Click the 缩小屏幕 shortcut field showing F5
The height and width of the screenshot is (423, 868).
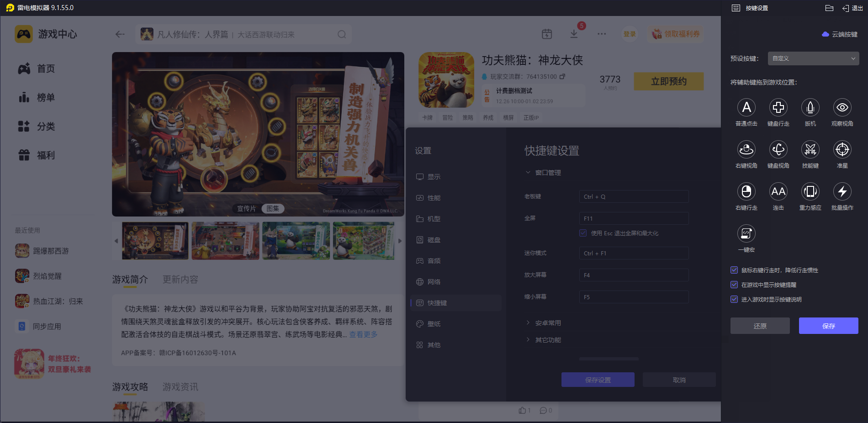634,297
